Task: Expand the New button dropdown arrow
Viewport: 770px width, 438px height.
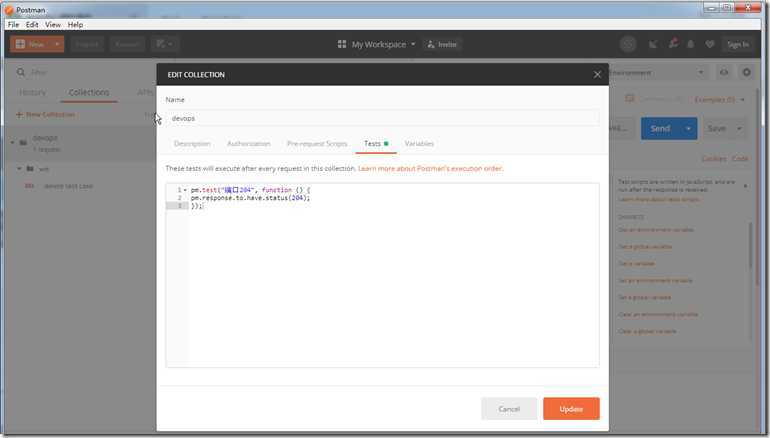Action: 57,44
